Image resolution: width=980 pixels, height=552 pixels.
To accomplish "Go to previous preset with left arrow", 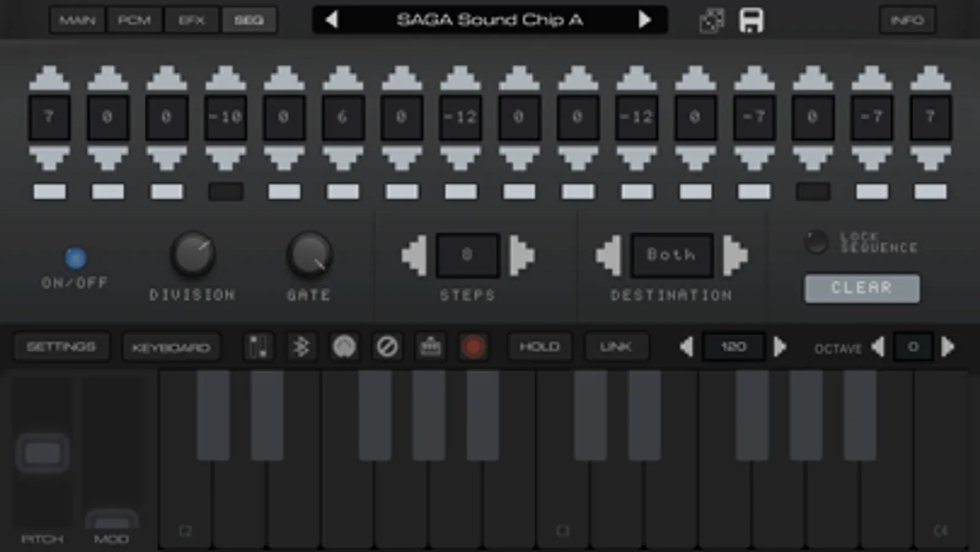I will pyautogui.click(x=332, y=20).
